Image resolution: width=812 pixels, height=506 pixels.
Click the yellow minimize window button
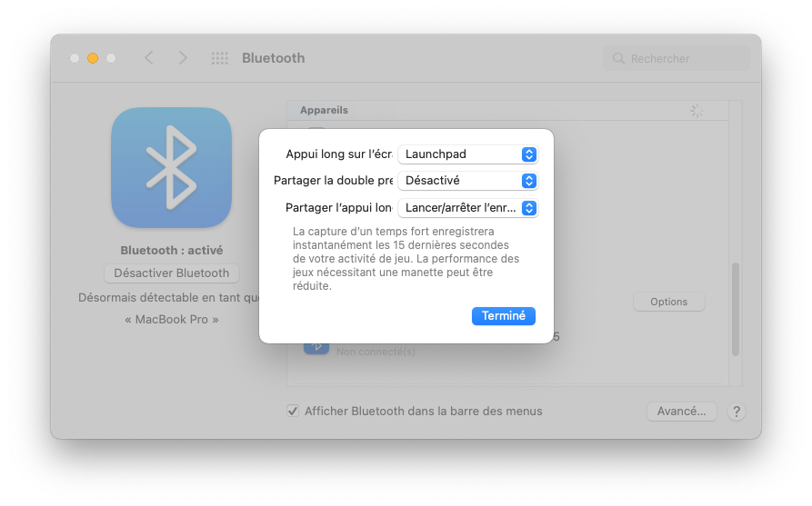point(93,58)
